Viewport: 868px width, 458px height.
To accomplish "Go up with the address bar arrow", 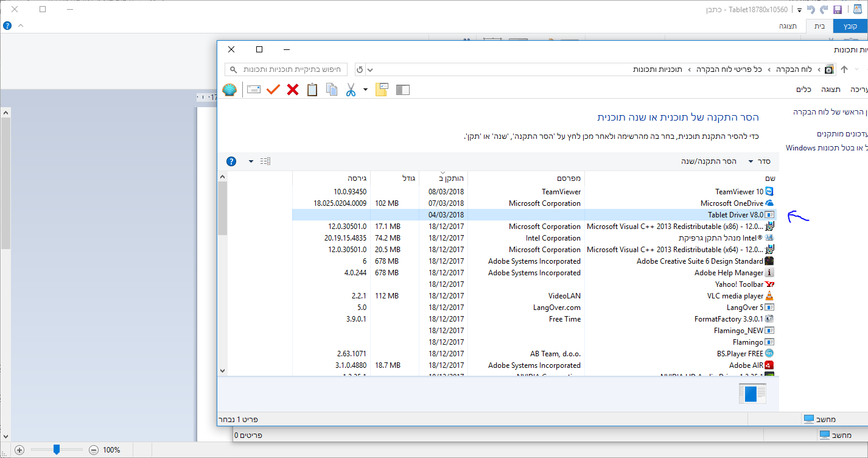I will point(844,69).
